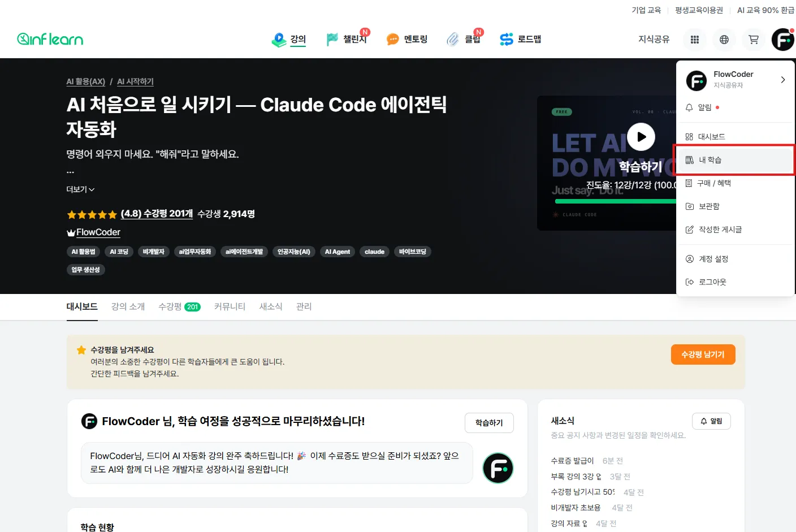The image size is (796, 532).
Task: Open the grid apps menu icon
Action: pyautogui.click(x=695, y=40)
